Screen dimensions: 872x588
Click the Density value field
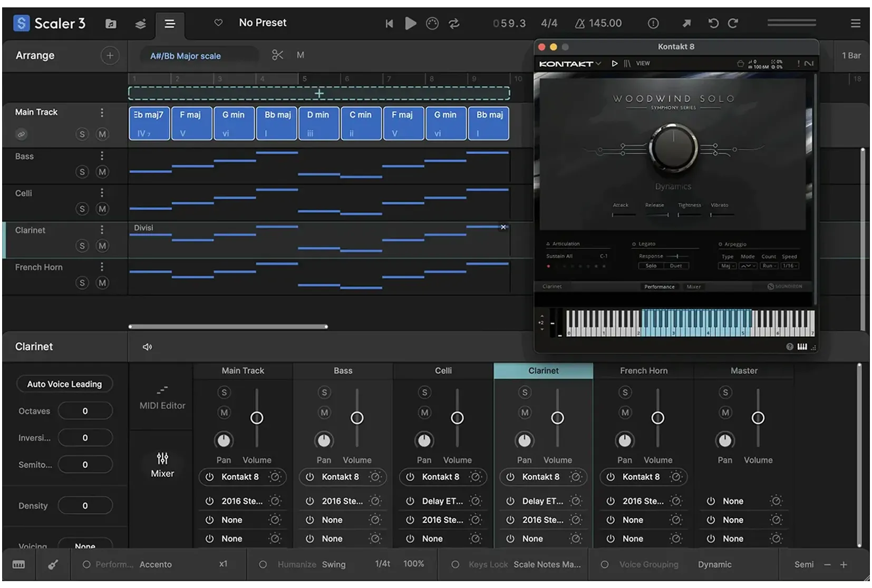tap(85, 506)
